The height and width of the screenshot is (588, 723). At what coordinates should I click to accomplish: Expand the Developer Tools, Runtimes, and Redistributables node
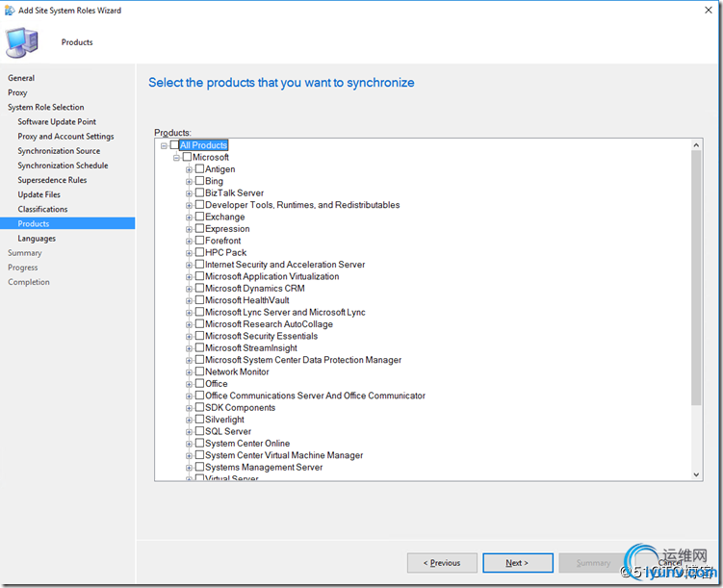coord(189,206)
